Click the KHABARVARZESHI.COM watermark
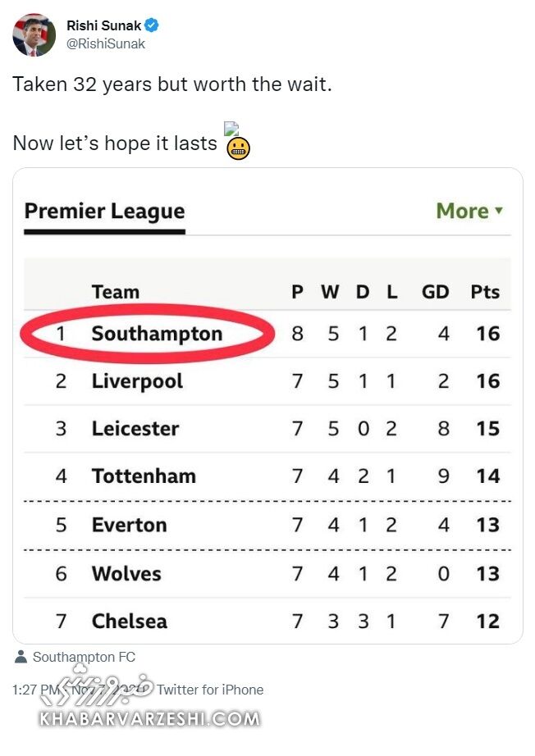Image resolution: width=535 pixels, height=756 pixels. pos(149,719)
